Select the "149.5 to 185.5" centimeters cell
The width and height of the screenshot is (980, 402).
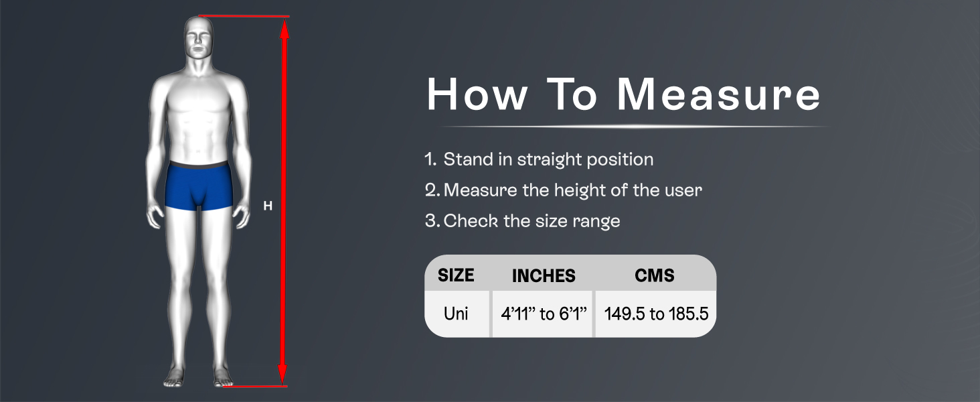(x=656, y=314)
